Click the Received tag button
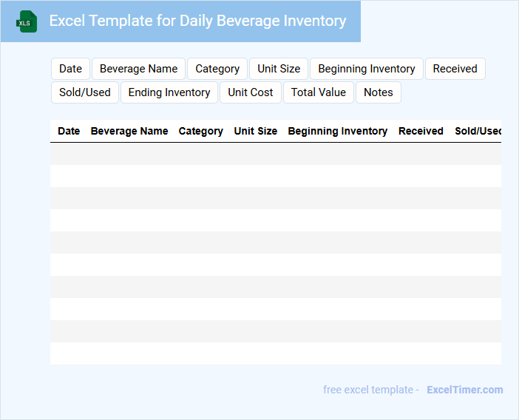 coord(455,69)
